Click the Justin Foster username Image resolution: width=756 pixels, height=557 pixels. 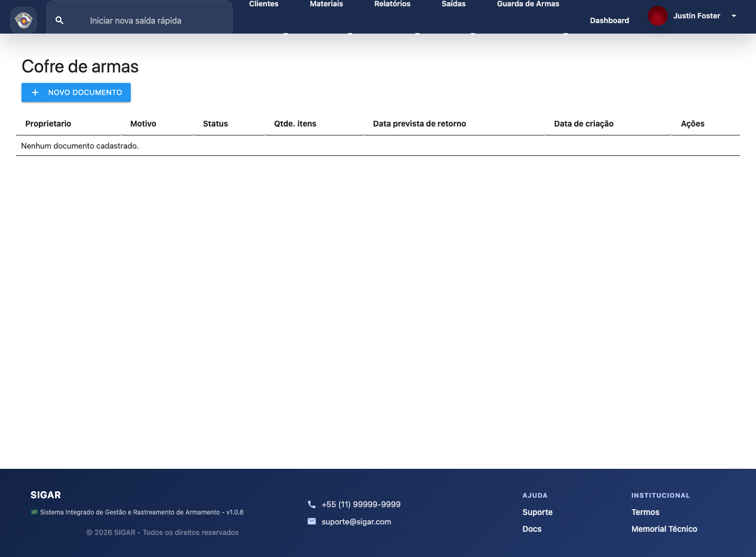(x=697, y=16)
